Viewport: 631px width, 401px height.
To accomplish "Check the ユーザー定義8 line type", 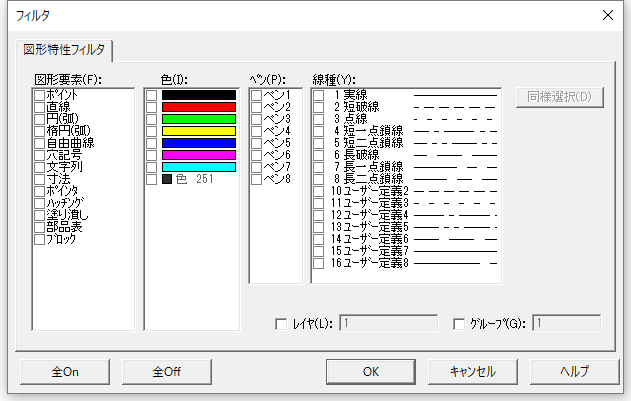I will 318,263.
